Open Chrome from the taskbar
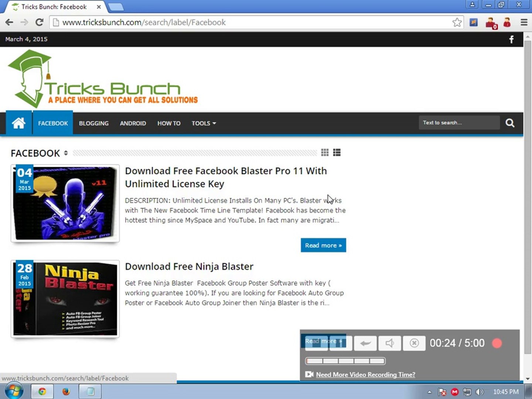Viewport: 532px width, 399px height. click(x=42, y=392)
